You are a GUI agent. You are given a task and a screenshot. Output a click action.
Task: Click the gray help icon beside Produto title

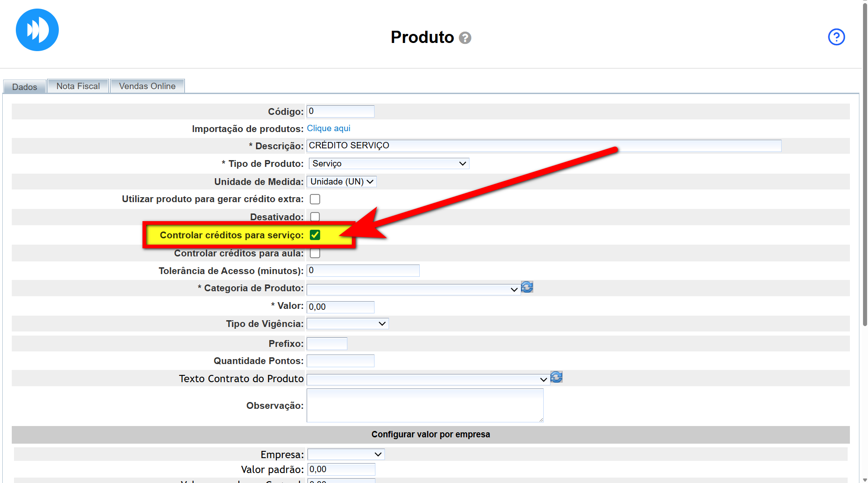click(465, 38)
